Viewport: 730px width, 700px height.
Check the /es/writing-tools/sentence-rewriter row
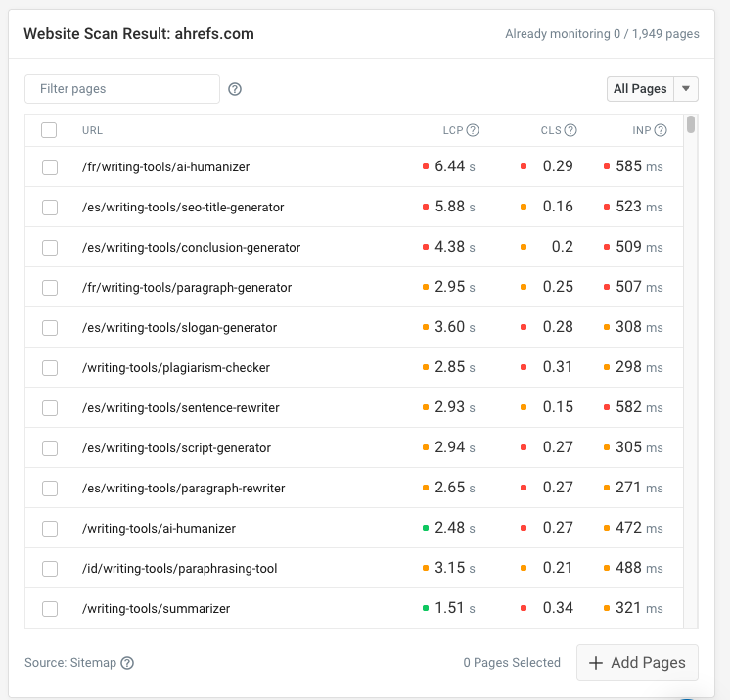[x=50, y=408]
